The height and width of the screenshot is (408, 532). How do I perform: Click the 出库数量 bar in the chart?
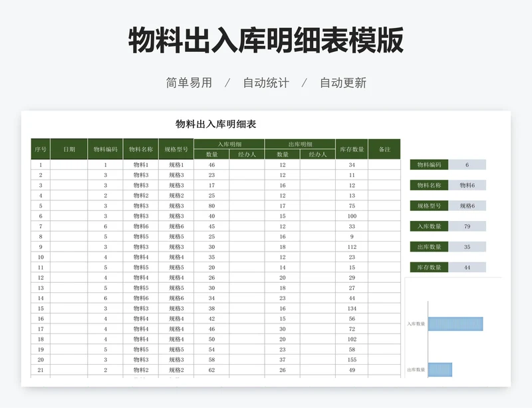click(440, 369)
